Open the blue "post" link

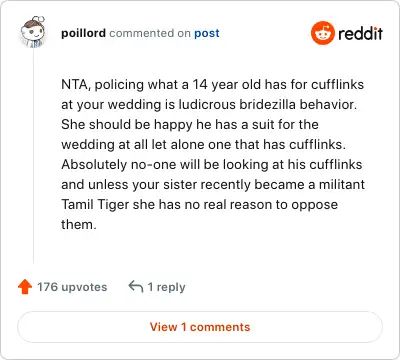[x=207, y=33]
